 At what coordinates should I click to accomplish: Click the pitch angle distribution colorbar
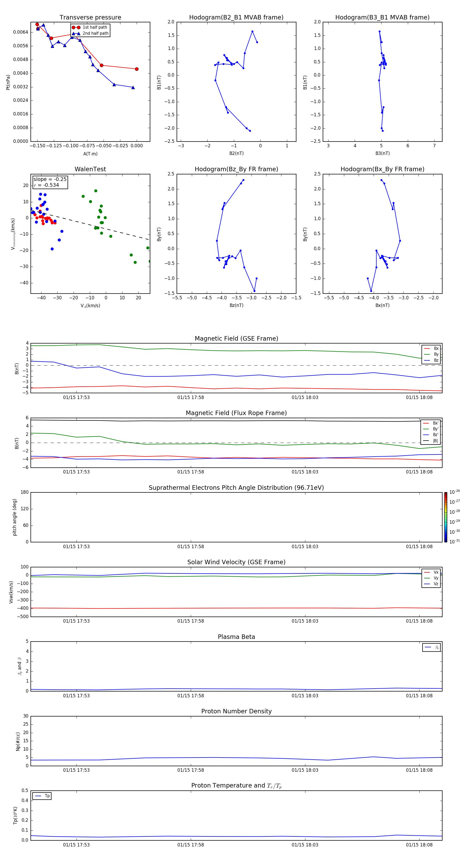tap(446, 517)
